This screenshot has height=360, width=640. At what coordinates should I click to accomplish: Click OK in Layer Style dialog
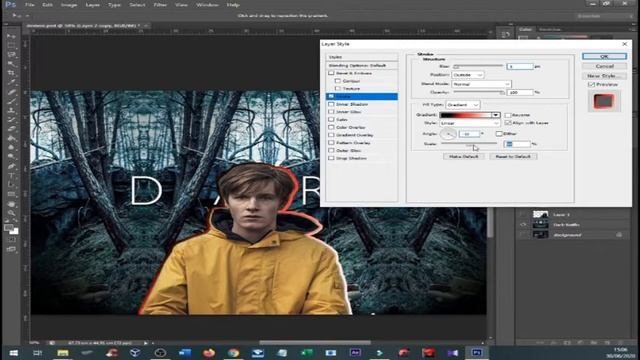604,56
